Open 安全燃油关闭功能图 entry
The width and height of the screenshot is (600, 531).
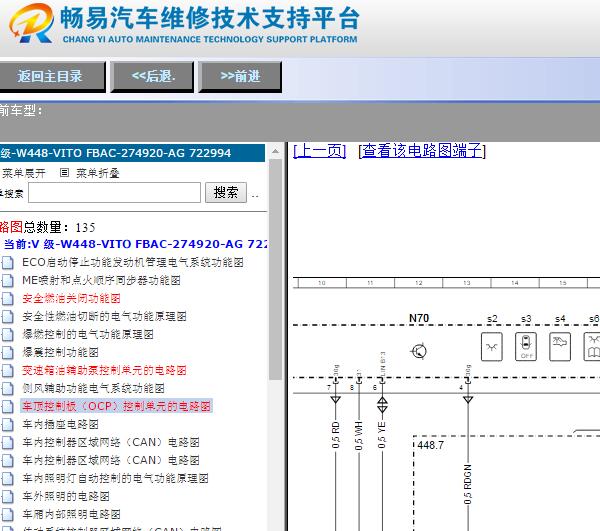[71, 298]
